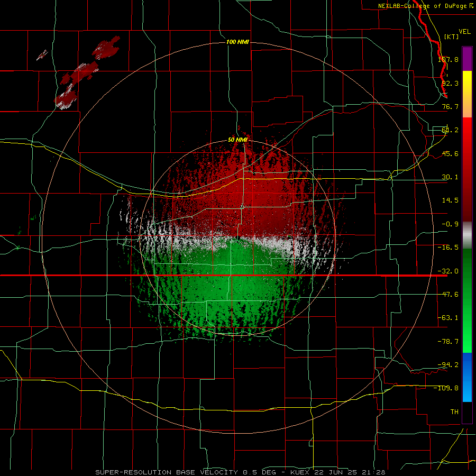The width and height of the screenshot is (476, 476).
Task: Select the 14.5 velocity scale label
Action: pyautogui.click(x=450, y=200)
